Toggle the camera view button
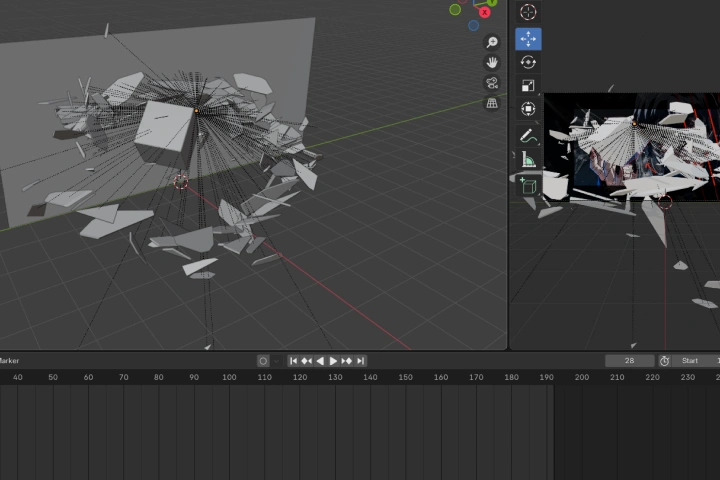This screenshot has width=720, height=480. [x=492, y=83]
